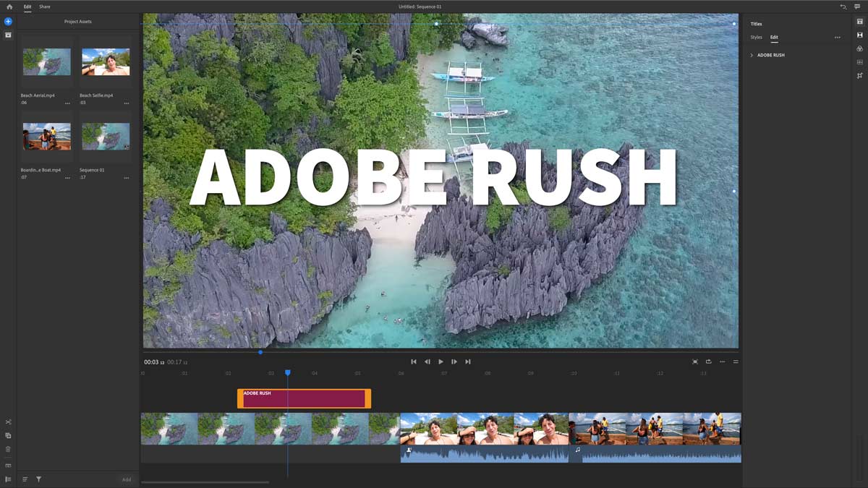Viewport: 868px width, 488px height.
Task: Click the timeline panel menu lines icon
Action: point(736,361)
